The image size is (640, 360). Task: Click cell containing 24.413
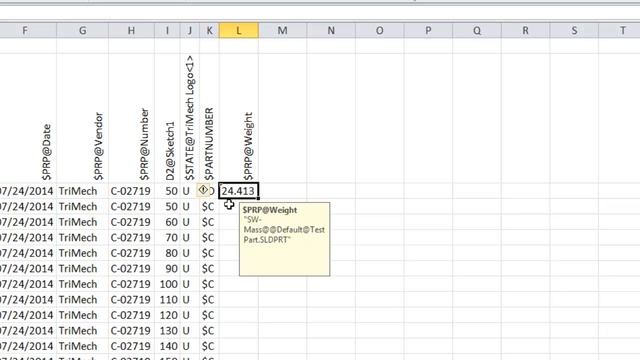239,191
